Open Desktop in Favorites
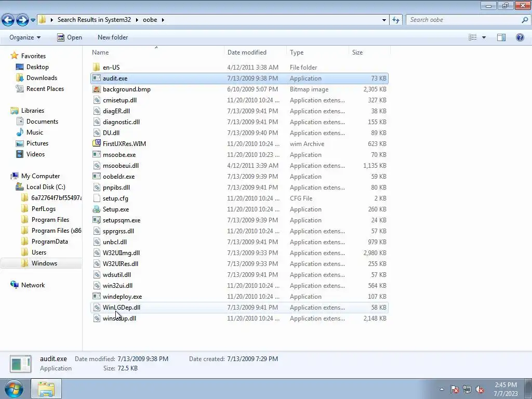Screen dimensions: 532x399 click(37, 67)
